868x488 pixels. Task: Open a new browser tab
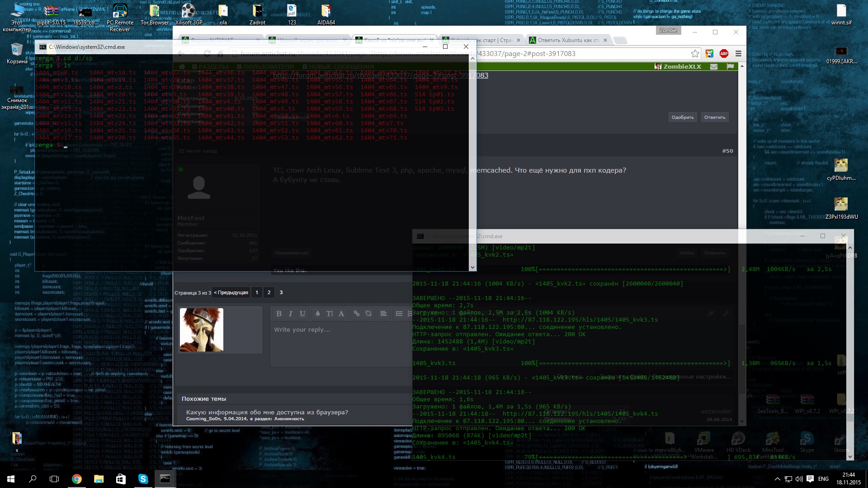pos(620,41)
